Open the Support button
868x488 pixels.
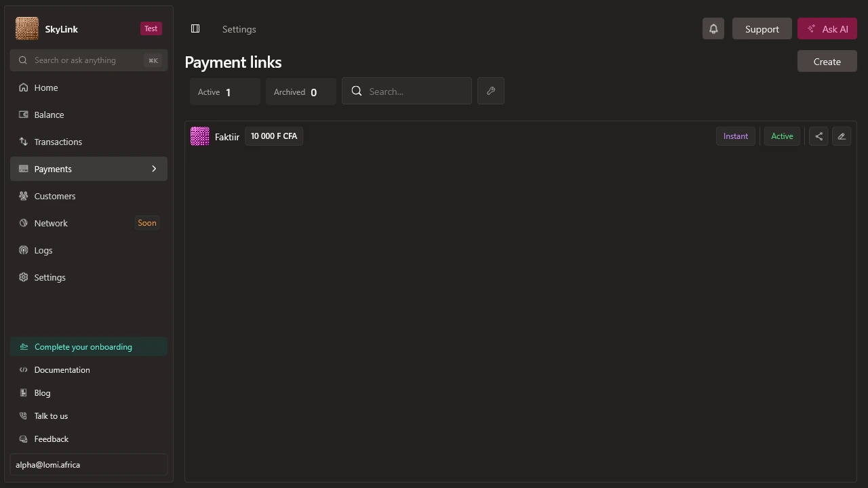[762, 28]
